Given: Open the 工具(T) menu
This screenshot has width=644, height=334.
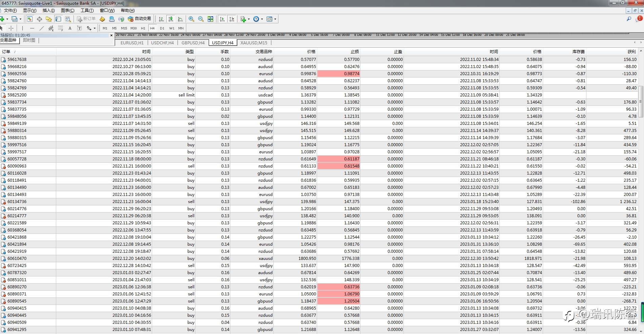Looking at the screenshot, I should (87, 10).
